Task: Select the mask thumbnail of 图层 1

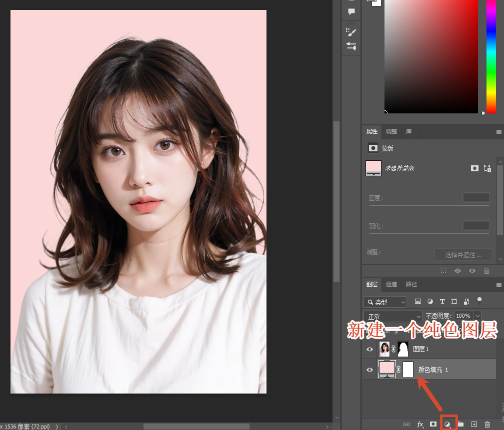Action: pyautogui.click(x=403, y=349)
